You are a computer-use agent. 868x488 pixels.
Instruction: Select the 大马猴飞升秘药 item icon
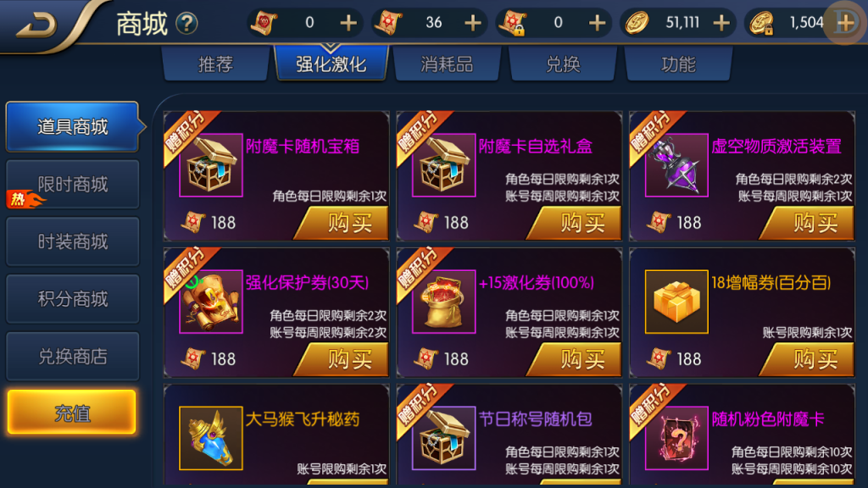[x=211, y=438]
